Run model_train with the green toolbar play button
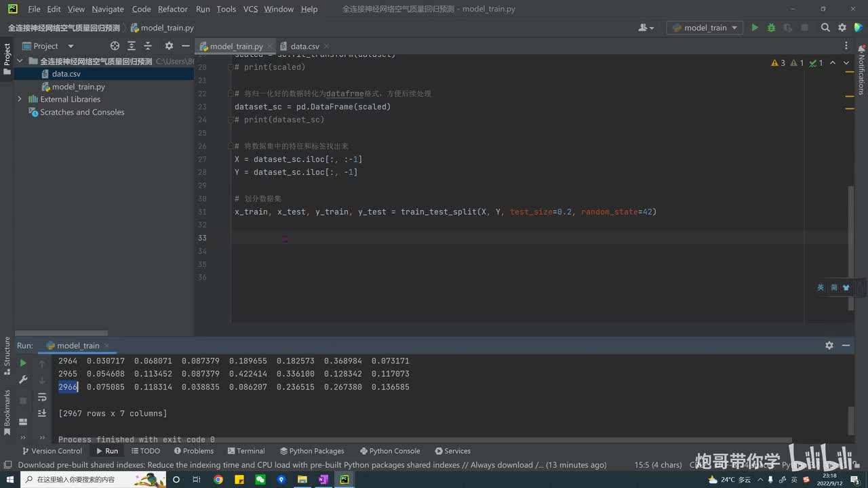The height and width of the screenshot is (488, 868). click(x=755, y=28)
